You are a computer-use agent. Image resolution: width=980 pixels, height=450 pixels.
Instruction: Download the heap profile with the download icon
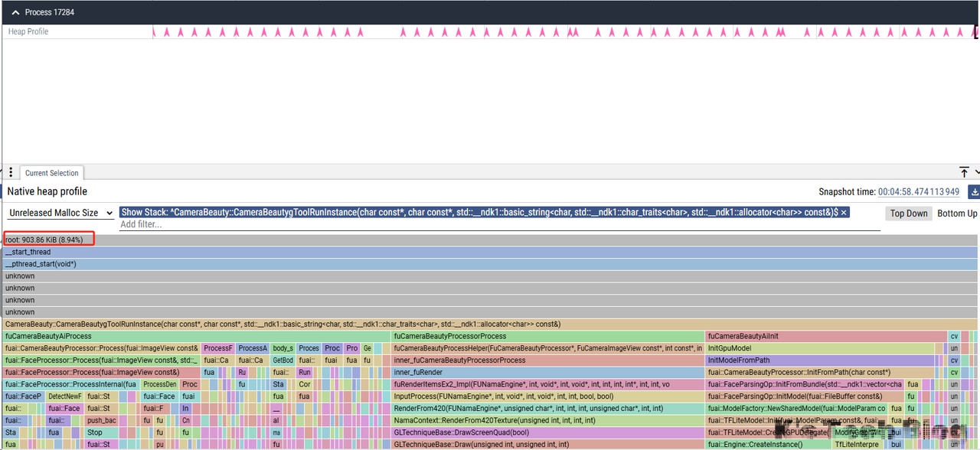pyautogui.click(x=974, y=192)
